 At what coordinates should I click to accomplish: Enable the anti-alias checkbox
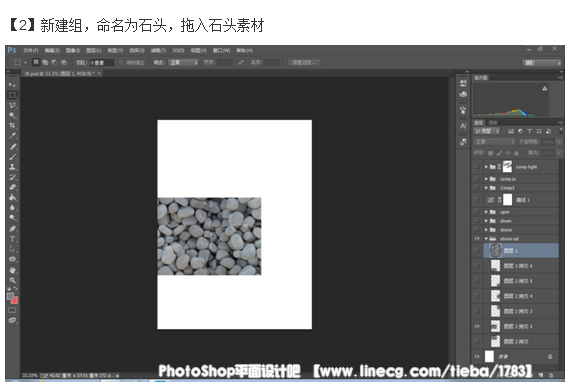point(121,62)
